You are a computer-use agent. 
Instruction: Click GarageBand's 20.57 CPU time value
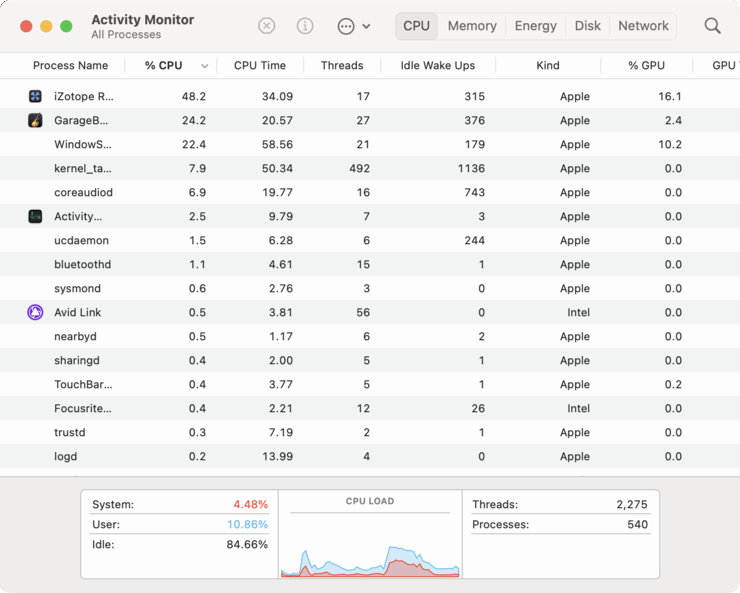278,121
